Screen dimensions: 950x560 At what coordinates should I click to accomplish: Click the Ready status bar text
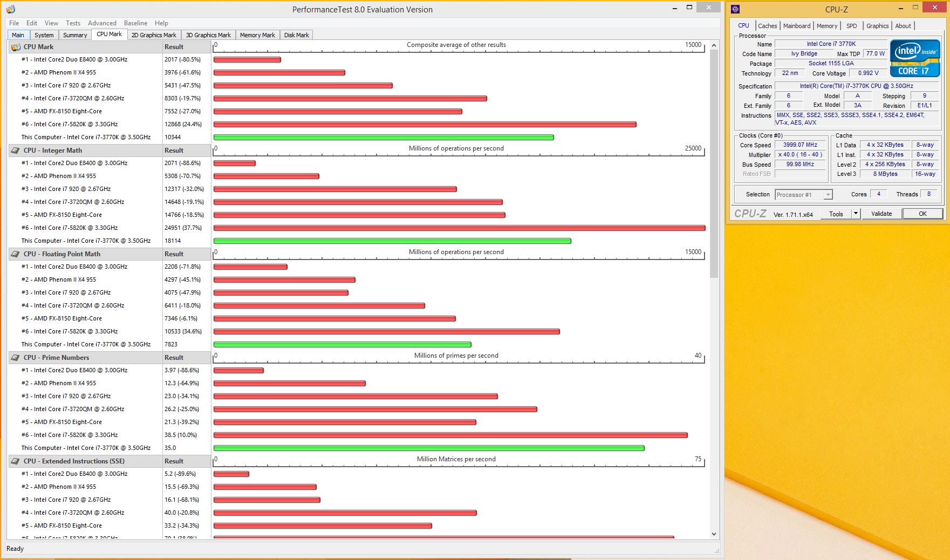15,549
